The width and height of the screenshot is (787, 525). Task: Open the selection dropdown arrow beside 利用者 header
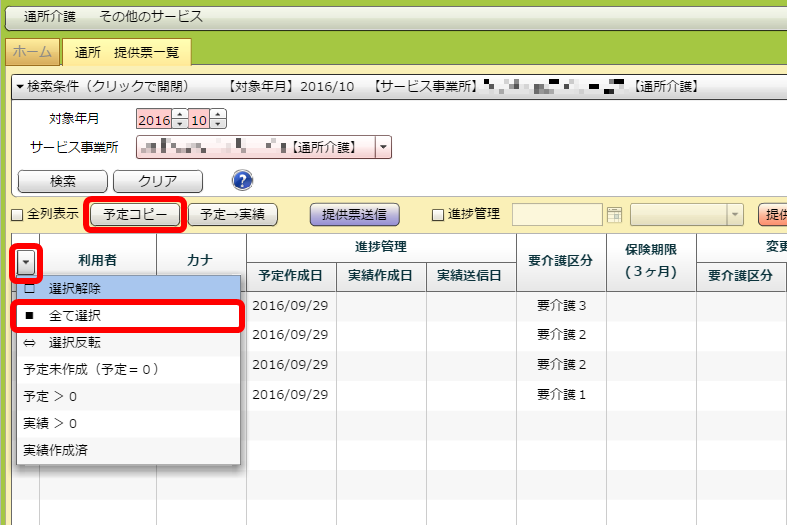26,262
